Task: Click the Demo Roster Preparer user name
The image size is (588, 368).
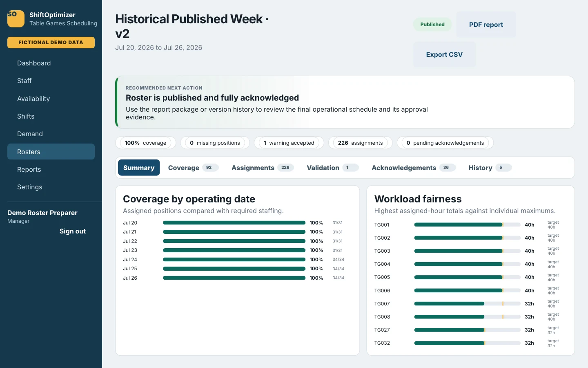Action: pos(42,213)
